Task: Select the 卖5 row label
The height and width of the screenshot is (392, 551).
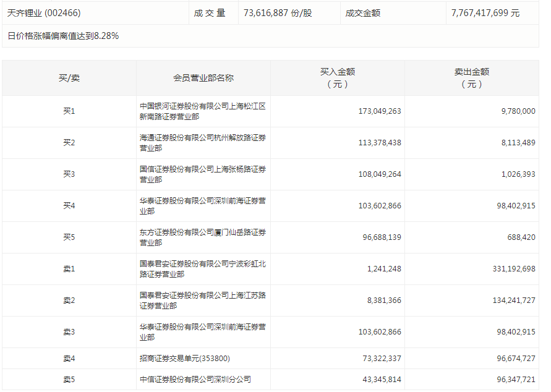Action: click(69, 380)
